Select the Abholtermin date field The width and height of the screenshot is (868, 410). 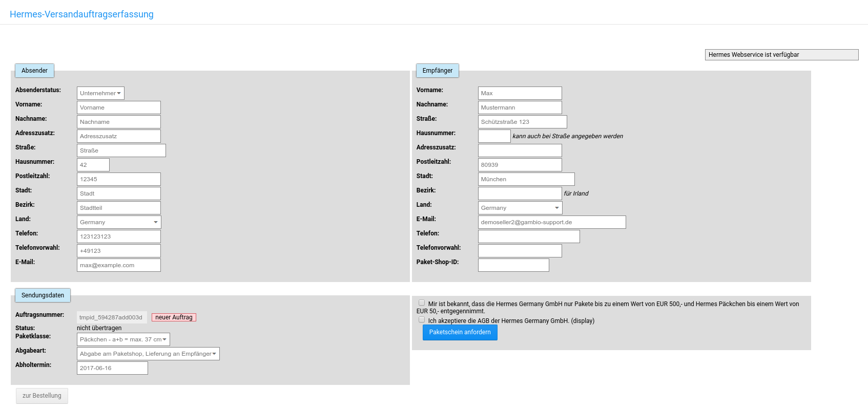[112, 368]
